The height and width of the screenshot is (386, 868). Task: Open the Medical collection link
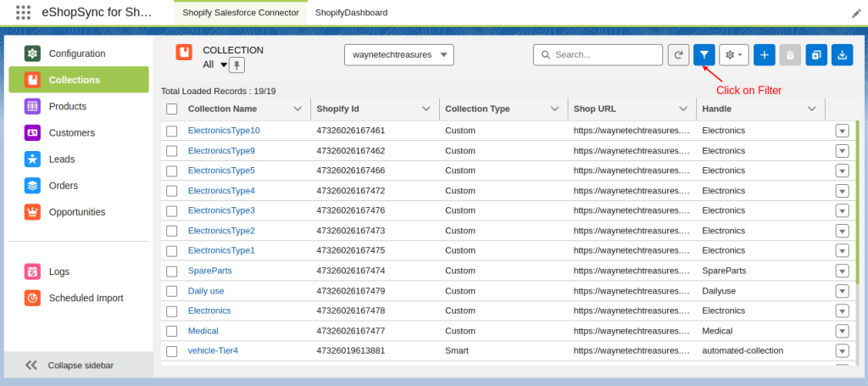(203, 331)
